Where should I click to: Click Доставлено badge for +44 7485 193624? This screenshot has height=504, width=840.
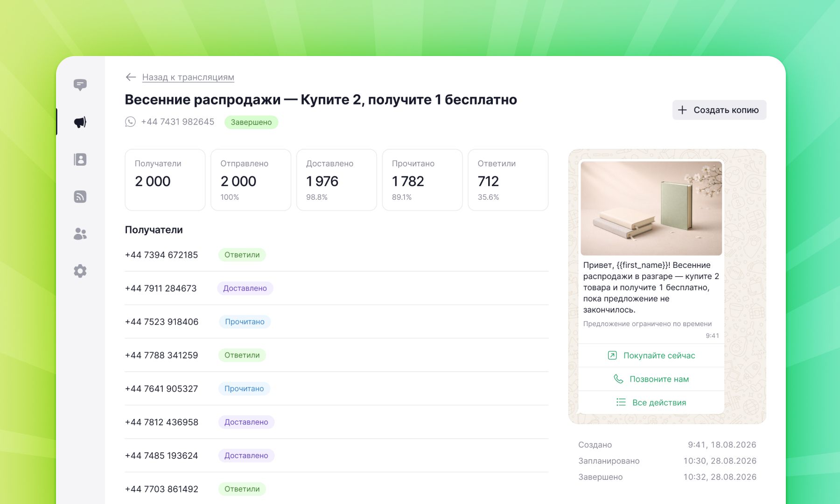[x=246, y=455]
